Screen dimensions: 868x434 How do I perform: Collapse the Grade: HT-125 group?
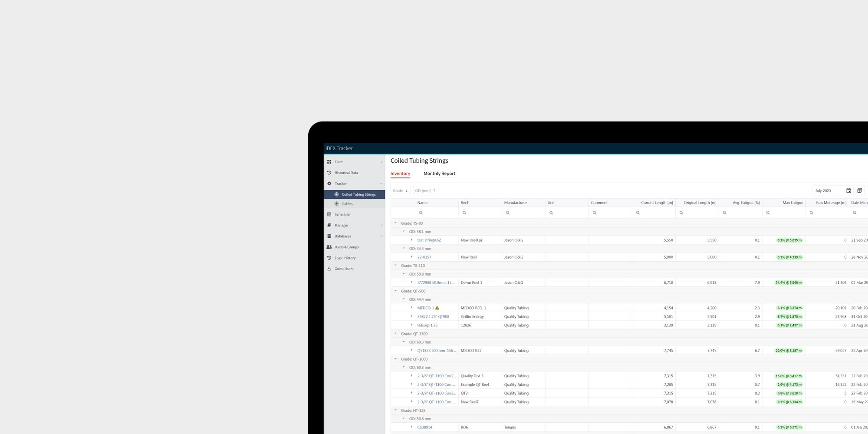point(395,410)
